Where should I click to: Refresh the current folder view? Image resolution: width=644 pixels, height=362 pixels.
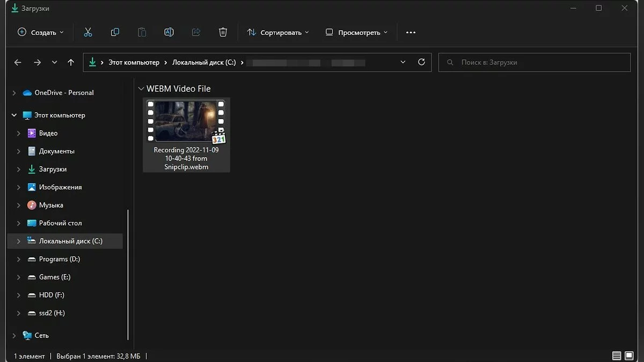[x=421, y=62]
